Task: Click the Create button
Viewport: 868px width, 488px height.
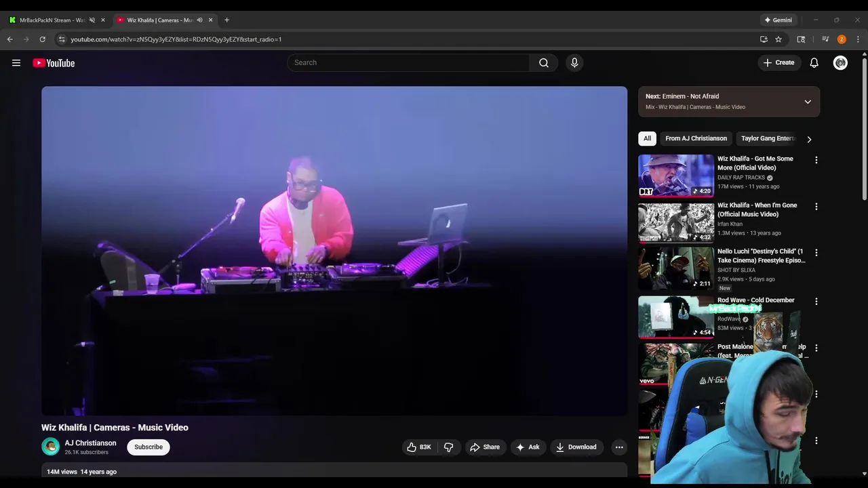Action: 778,62
